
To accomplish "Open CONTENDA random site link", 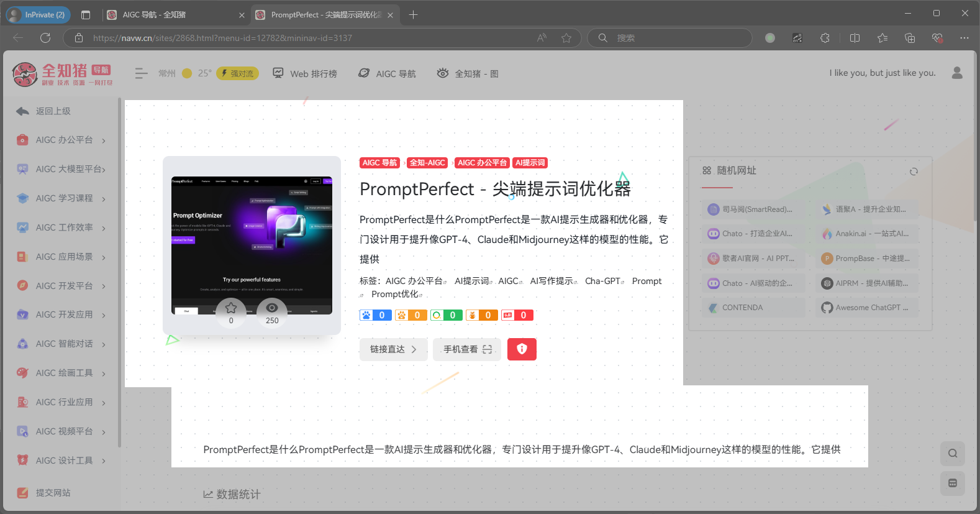I will click(x=754, y=308).
